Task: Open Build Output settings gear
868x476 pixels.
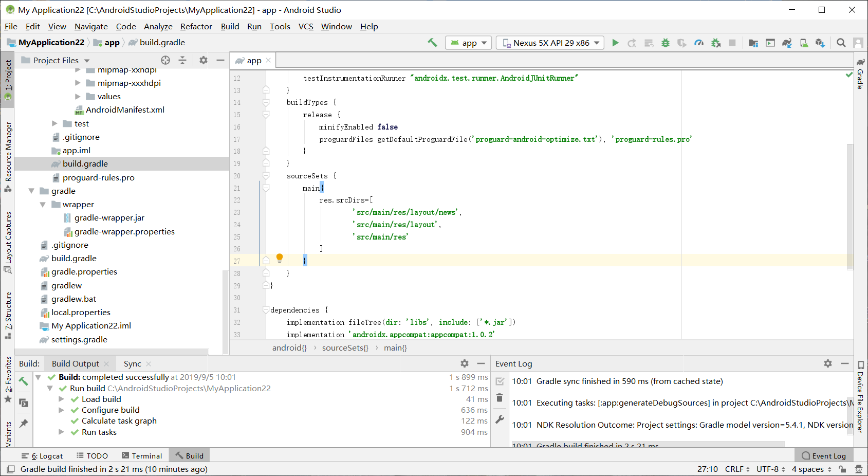Action: 464,363
